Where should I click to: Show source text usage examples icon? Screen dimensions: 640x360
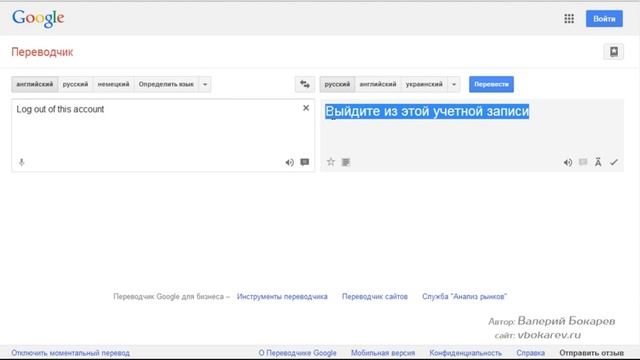coord(304,162)
